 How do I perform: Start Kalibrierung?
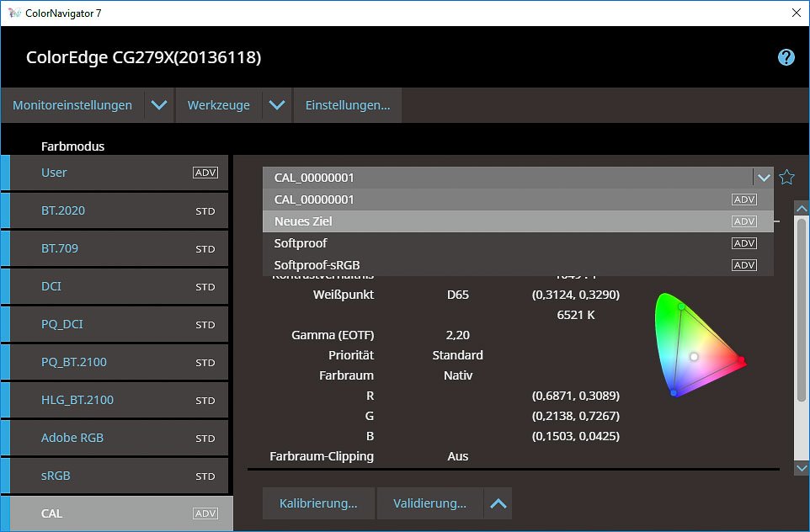(318, 503)
